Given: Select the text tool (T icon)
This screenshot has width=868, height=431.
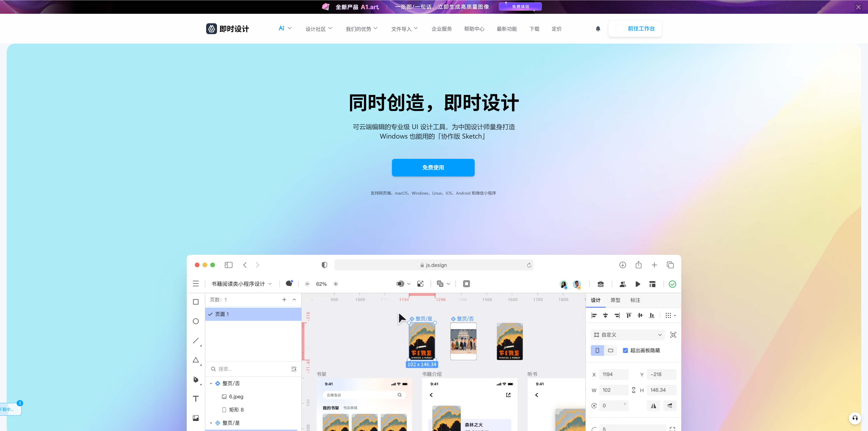Looking at the screenshot, I should pos(196,399).
